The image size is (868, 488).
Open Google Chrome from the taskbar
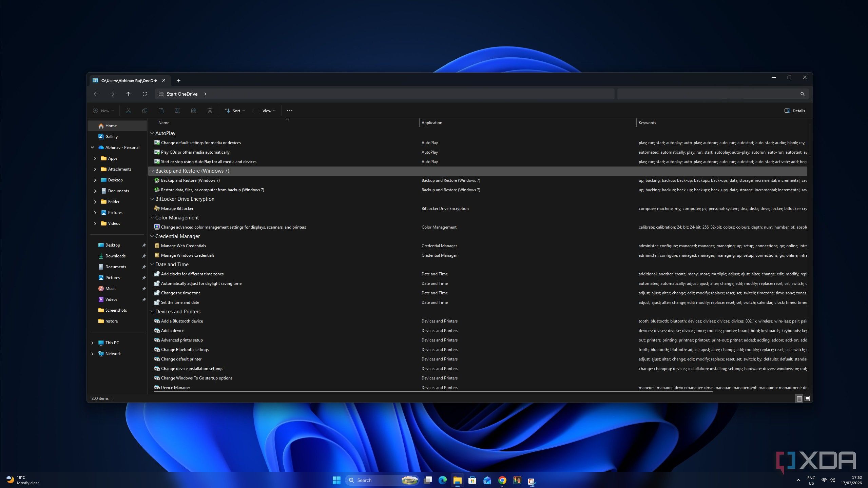[502, 480]
